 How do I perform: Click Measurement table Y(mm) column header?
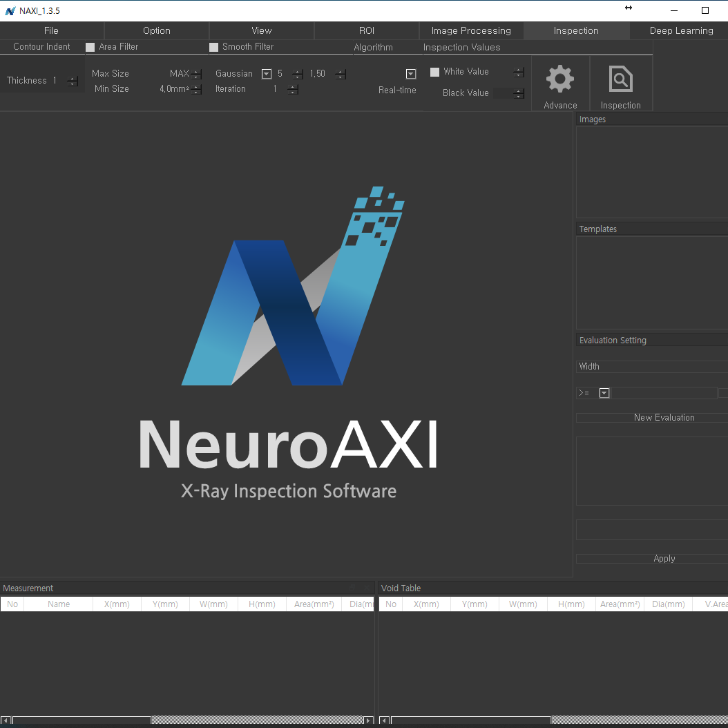point(165,604)
